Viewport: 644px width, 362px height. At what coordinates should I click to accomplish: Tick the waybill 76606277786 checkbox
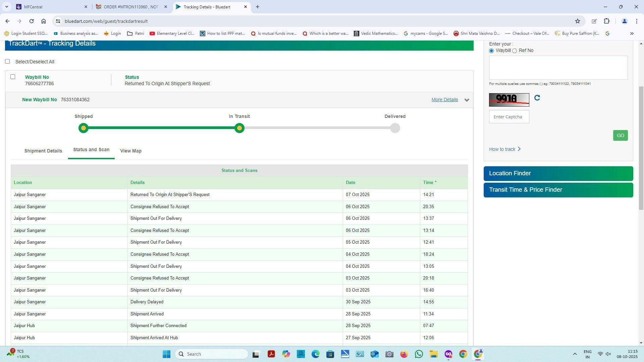click(13, 77)
